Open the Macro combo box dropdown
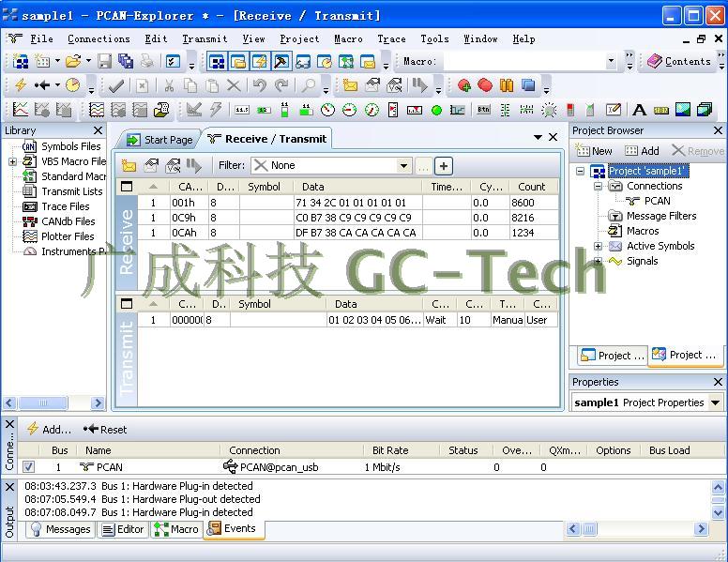 pyautogui.click(x=611, y=62)
